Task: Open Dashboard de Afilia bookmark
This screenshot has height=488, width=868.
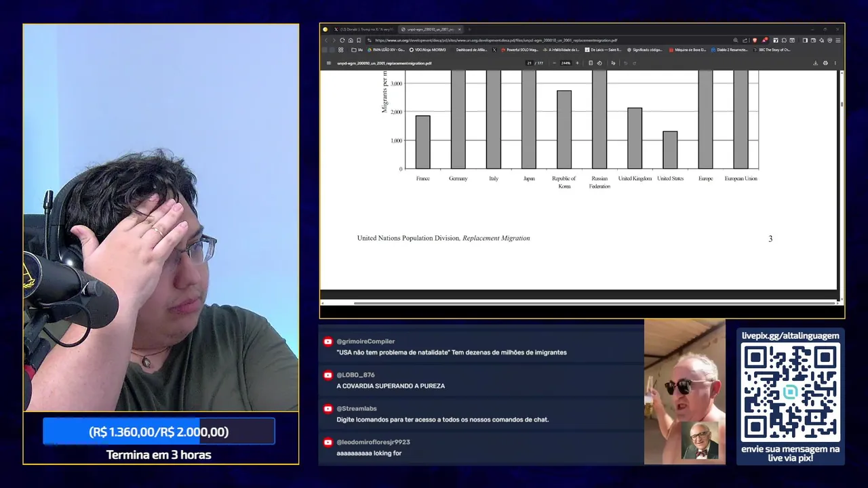Action: point(471,49)
